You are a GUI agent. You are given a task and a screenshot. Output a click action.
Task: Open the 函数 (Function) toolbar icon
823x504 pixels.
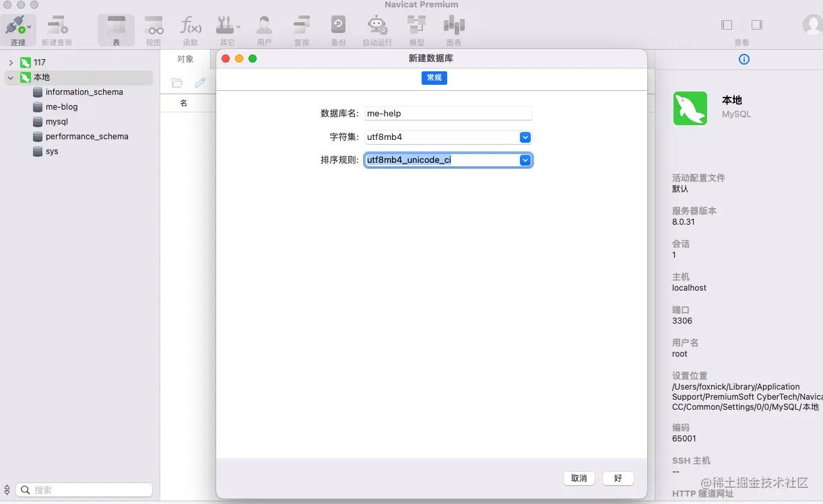point(191,26)
